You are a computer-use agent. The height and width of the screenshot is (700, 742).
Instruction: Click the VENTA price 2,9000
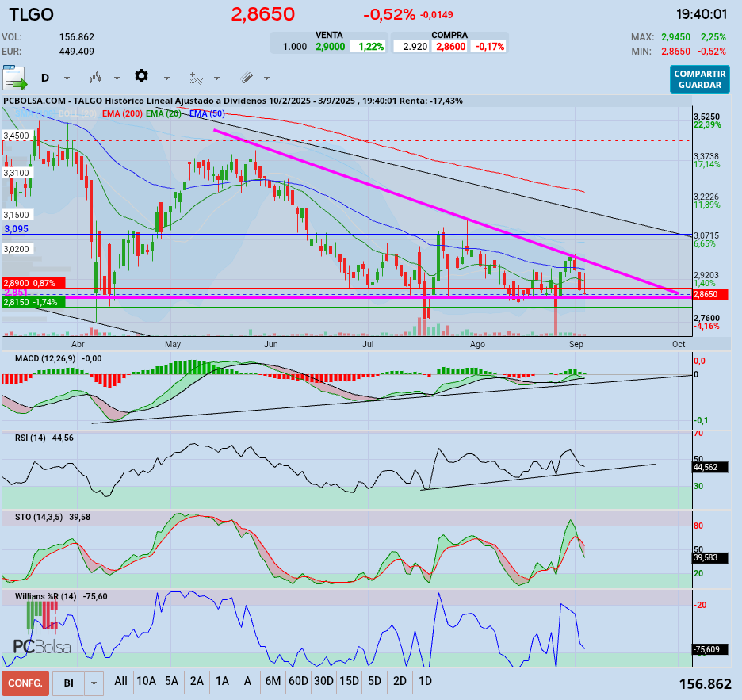click(331, 47)
